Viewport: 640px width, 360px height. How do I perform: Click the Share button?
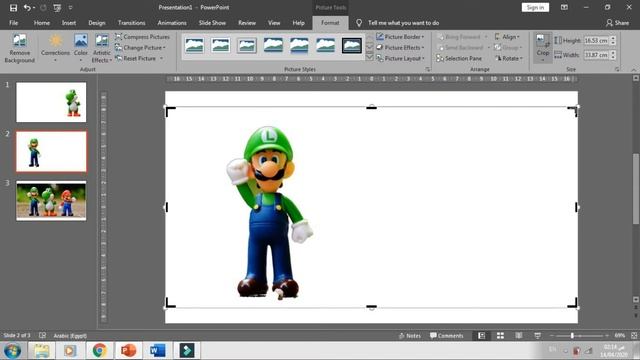click(617, 23)
